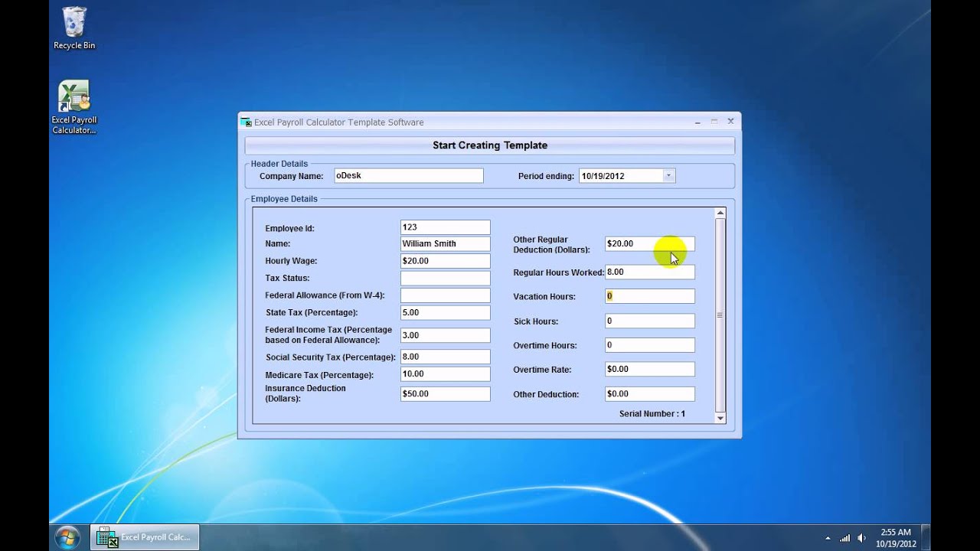Click the Insurance Deduction field

(445, 394)
